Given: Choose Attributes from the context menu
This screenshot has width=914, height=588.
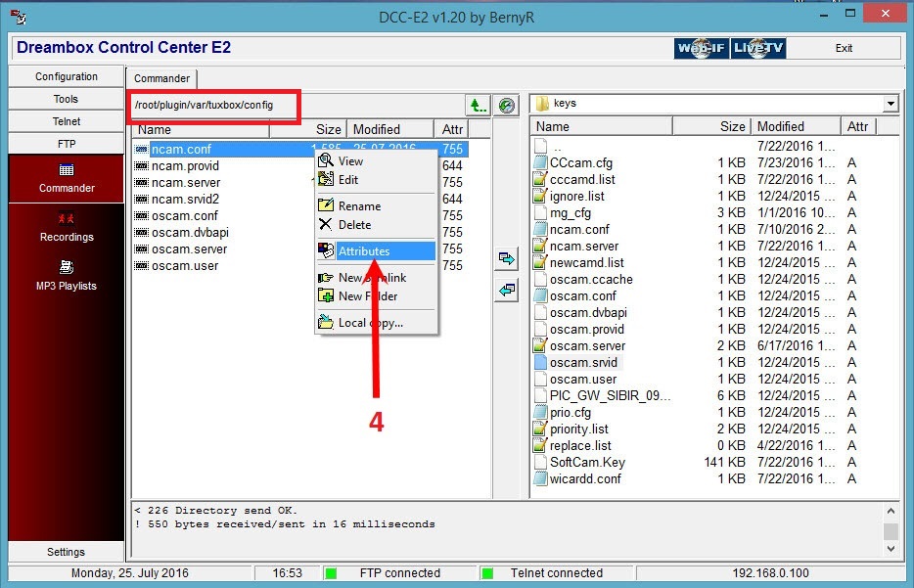Looking at the screenshot, I should click(x=363, y=251).
